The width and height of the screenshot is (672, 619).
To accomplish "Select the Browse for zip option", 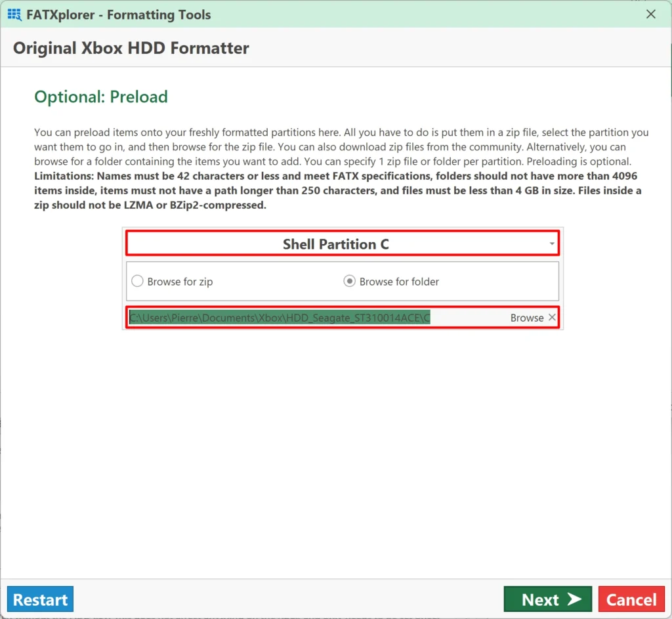I will 173,281.
